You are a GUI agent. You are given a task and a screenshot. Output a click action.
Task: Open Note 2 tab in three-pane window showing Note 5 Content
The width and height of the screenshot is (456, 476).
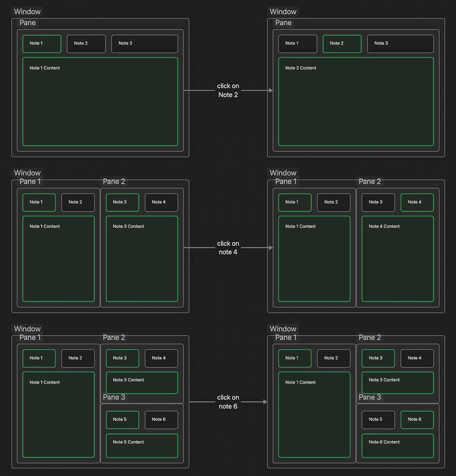pos(78,358)
